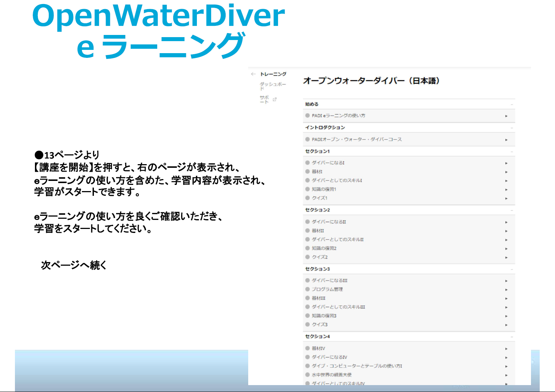The height and width of the screenshot is (392, 555).
Task: Click the status circle beside 器材II
Action: pos(308,230)
